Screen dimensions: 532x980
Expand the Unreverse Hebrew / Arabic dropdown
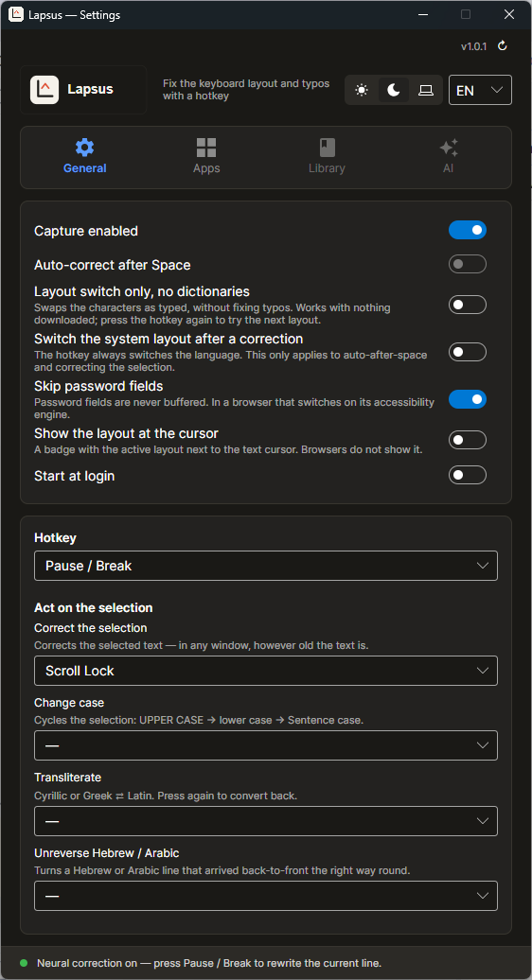coord(266,896)
